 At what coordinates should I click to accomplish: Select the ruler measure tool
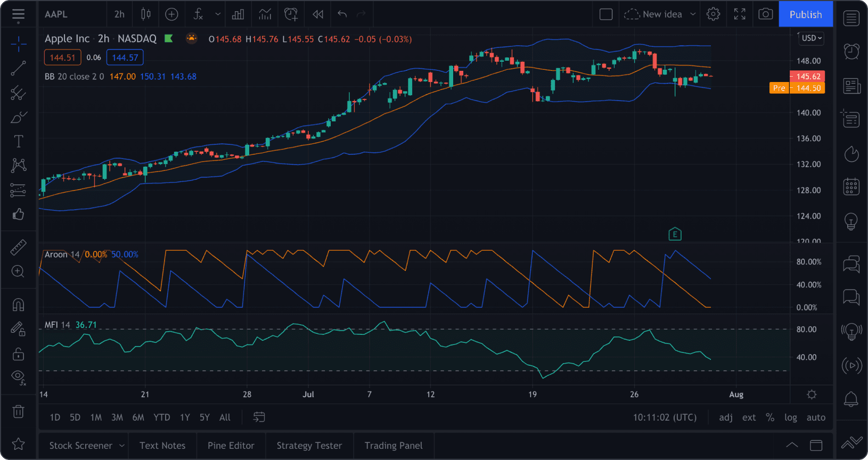tap(18, 247)
